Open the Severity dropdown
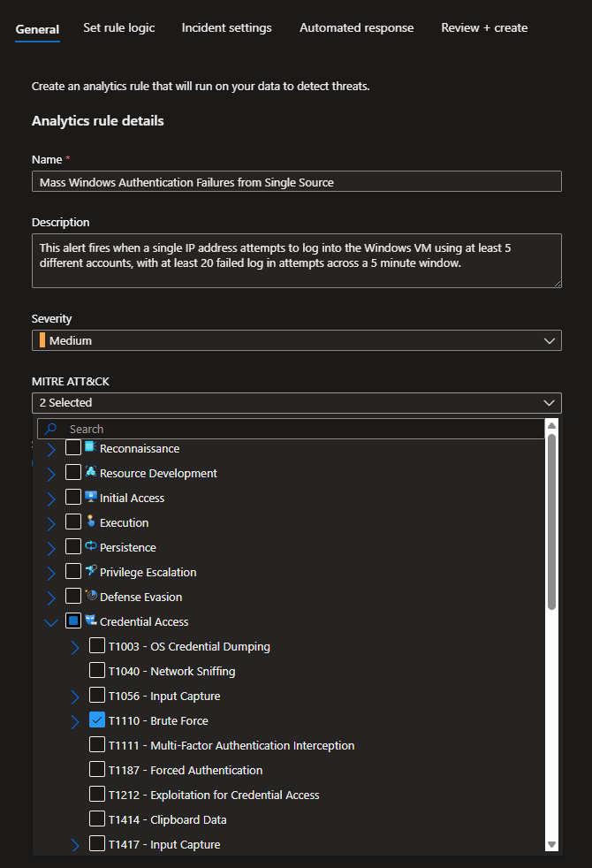Screen dimensions: 592x868 (296, 340)
